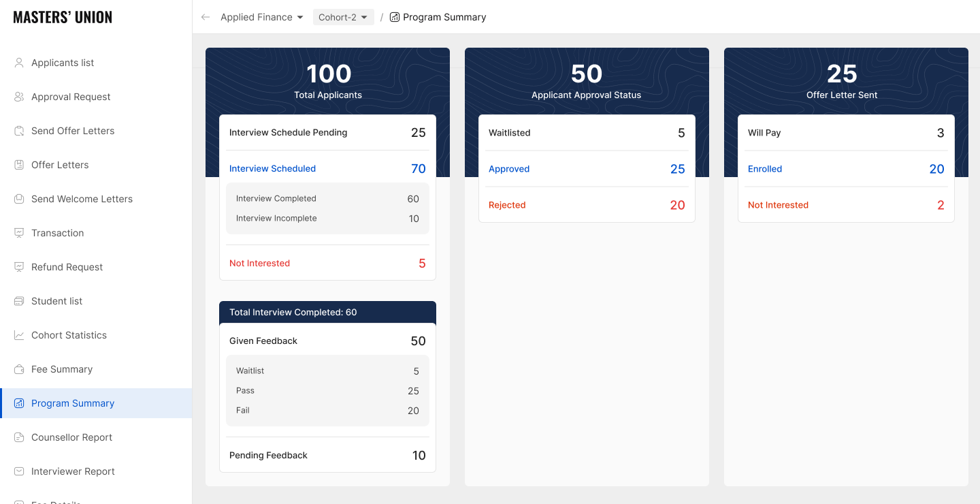This screenshot has height=504, width=980.
Task: Click the Applicants list sidebar icon
Action: point(19,63)
